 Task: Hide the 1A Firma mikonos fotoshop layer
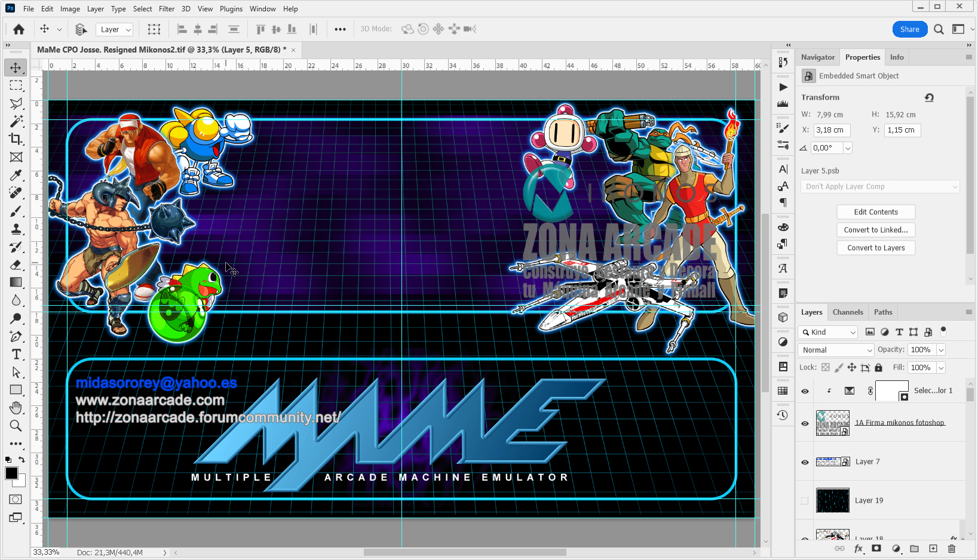pyautogui.click(x=805, y=423)
